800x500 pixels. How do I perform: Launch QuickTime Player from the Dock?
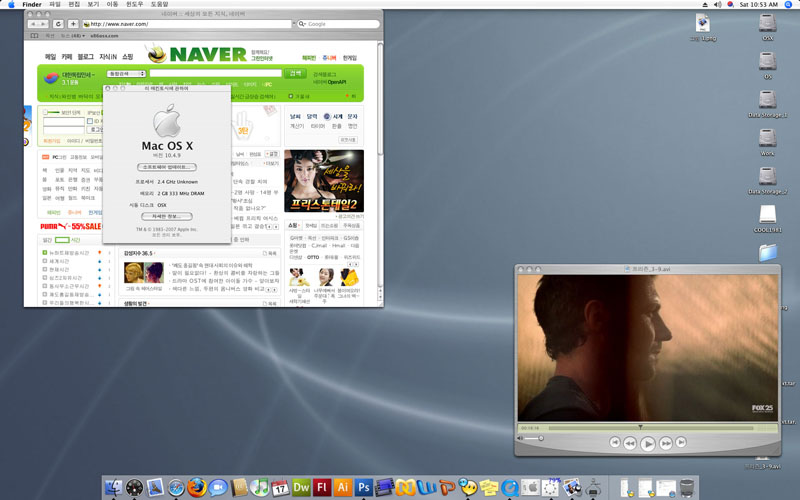tap(510, 488)
